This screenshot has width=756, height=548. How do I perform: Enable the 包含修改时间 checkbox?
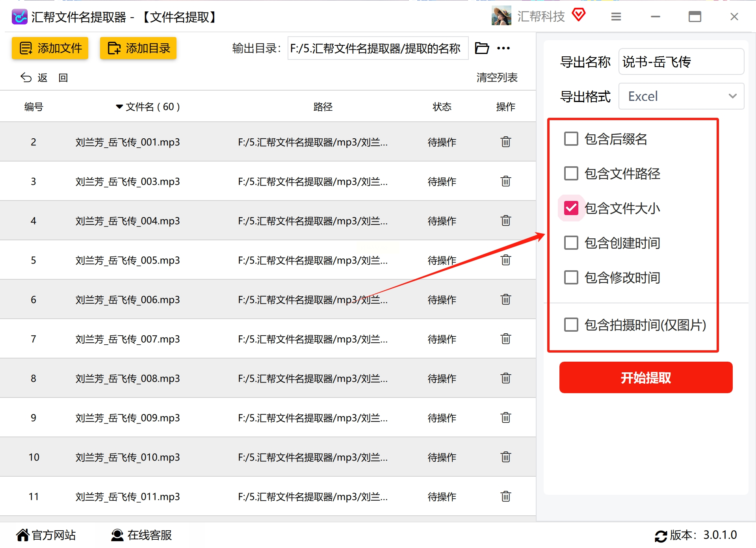click(x=571, y=277)
